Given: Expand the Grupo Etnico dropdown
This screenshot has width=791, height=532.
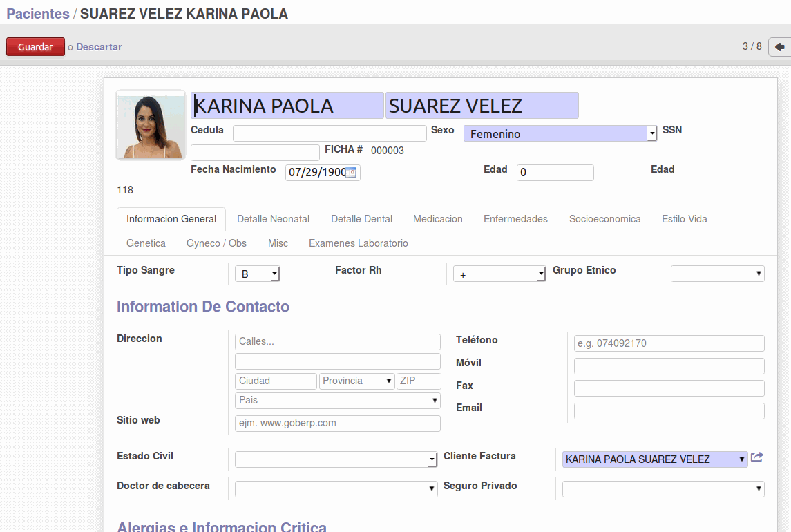Looking at the screenshot, I should click(x=717, y=274).
